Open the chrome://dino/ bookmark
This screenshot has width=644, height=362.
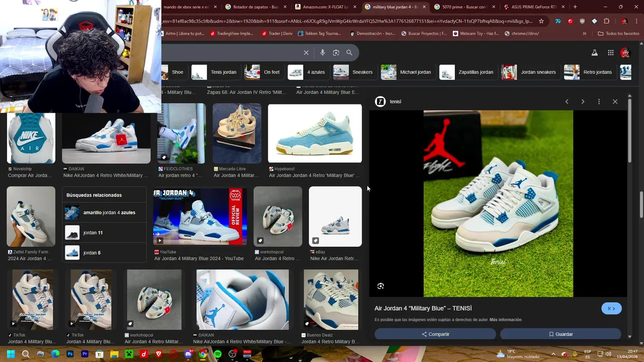(522, 34)
